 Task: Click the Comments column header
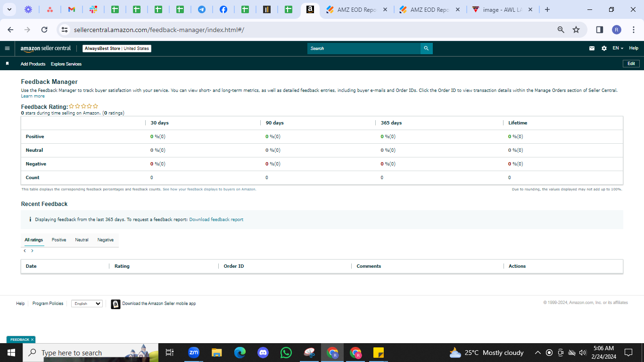pos(369,266)
